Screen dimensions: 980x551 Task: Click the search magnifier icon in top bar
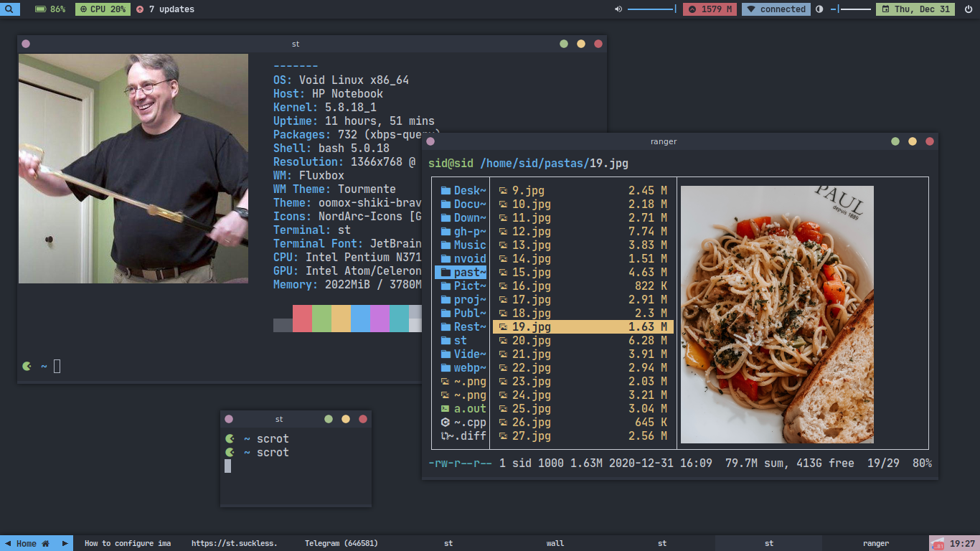tap(10, 9)
